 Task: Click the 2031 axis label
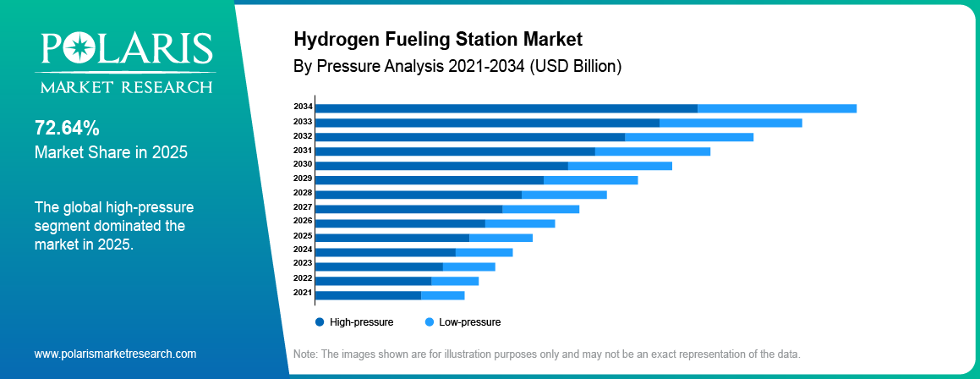[x=303, y=150]
